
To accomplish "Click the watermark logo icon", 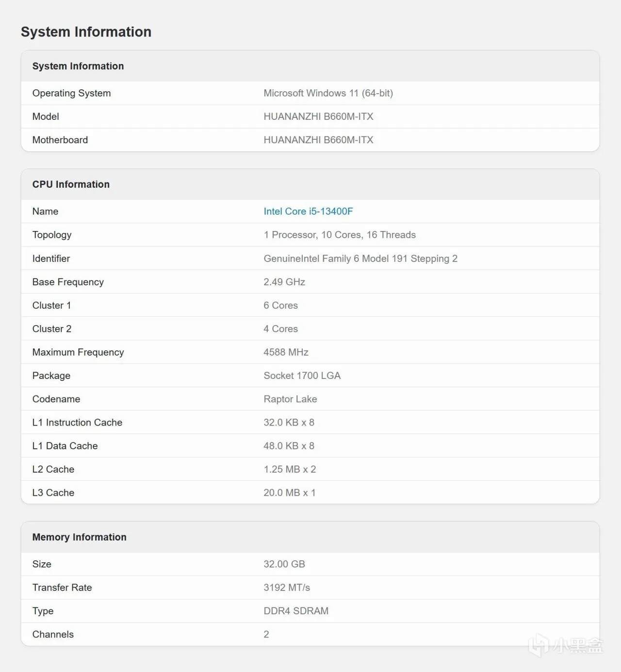I will (538, 646).
